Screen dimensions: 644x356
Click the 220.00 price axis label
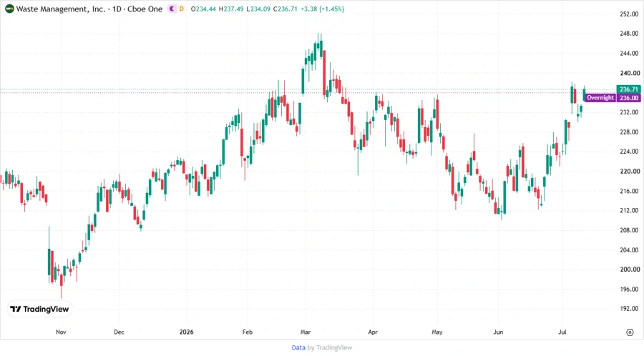629,171
